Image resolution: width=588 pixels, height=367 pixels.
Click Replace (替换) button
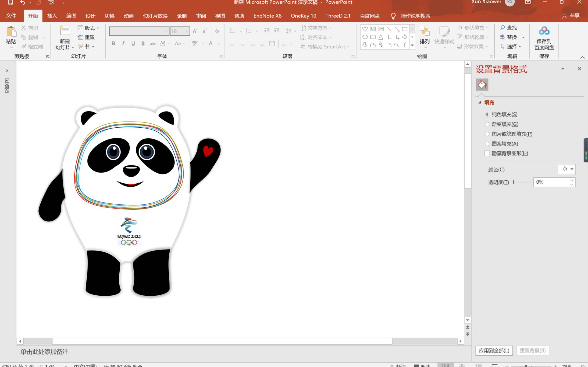(512, 37)
